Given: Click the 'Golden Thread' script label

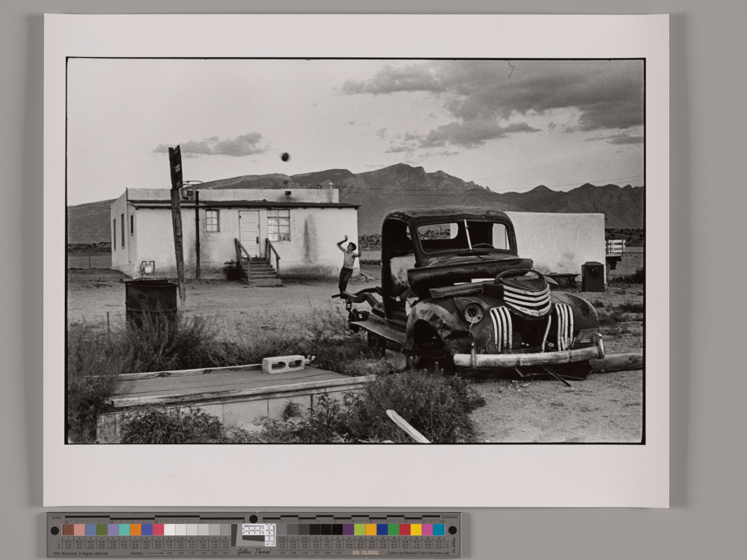Looking at the screenshot, I should tap(254, 552).
